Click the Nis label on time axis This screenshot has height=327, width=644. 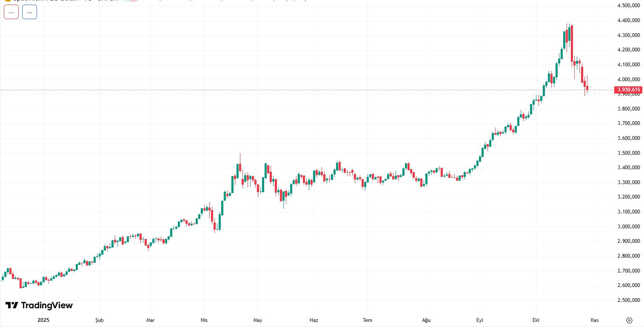click(x=204, y=320)
